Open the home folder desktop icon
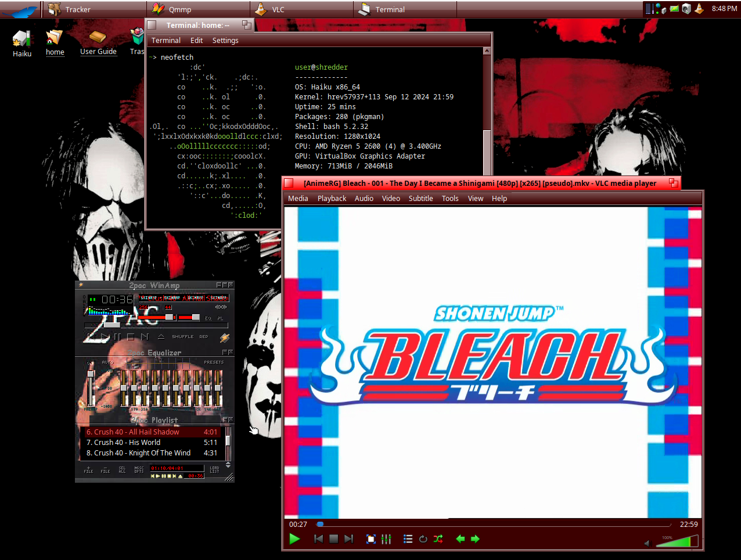This screenshot has width=741, height=560. tap(55, 42)
